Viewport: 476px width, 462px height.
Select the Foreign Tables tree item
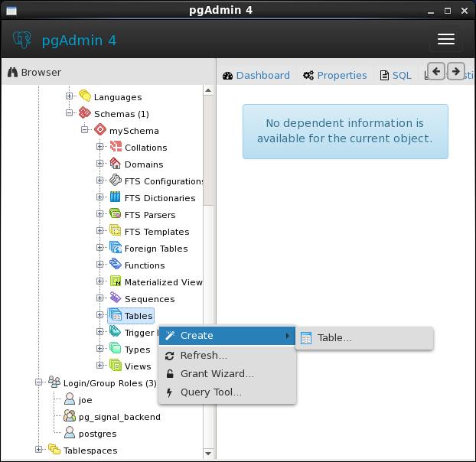tap(156, 249)
